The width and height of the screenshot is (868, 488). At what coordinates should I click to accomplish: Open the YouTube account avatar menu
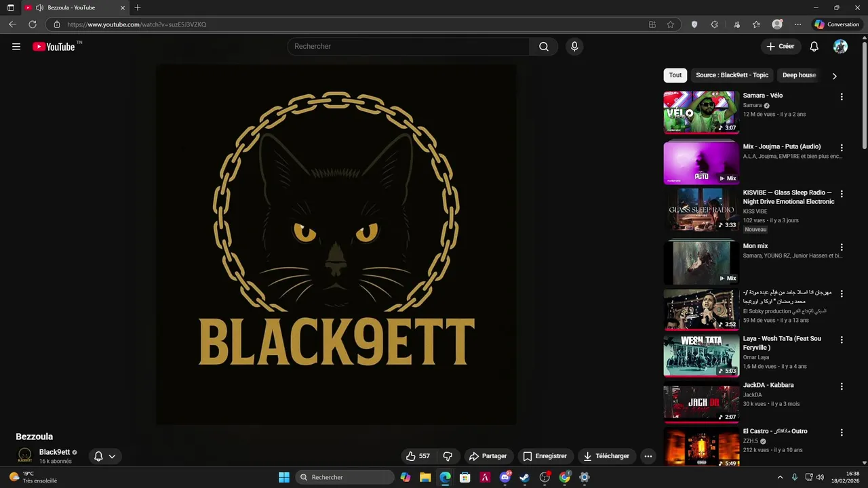click(x=840, y=46)
